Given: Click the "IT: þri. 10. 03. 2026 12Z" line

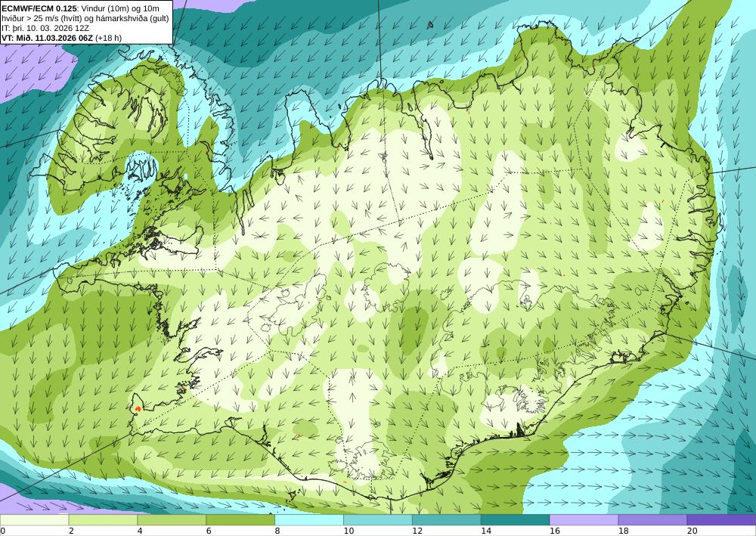Looking at the screenshot, I should [45, 28].
